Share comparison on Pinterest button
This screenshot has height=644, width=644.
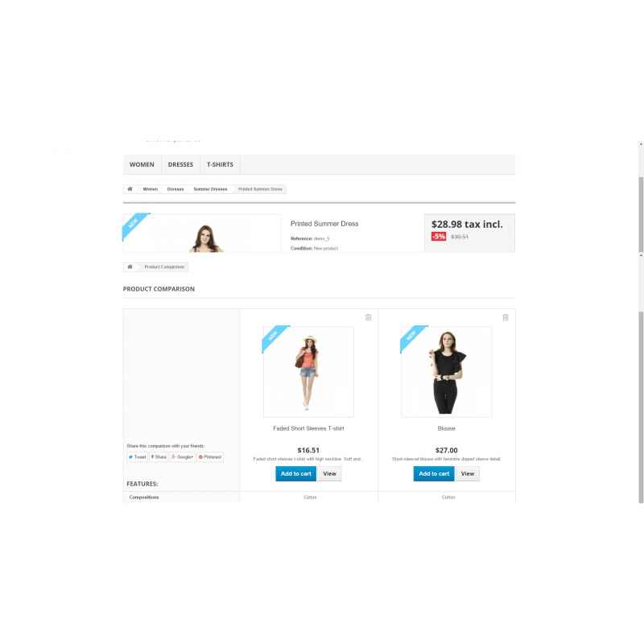210,456
